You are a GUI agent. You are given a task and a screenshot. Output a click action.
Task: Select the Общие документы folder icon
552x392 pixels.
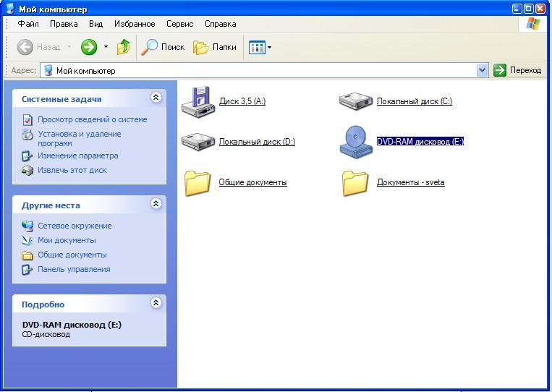[x=198, y=183]
